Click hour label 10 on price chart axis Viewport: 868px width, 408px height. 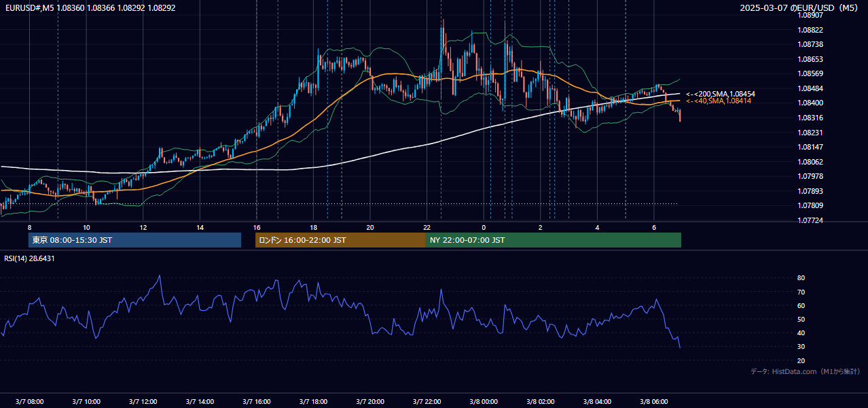[86, 227]
